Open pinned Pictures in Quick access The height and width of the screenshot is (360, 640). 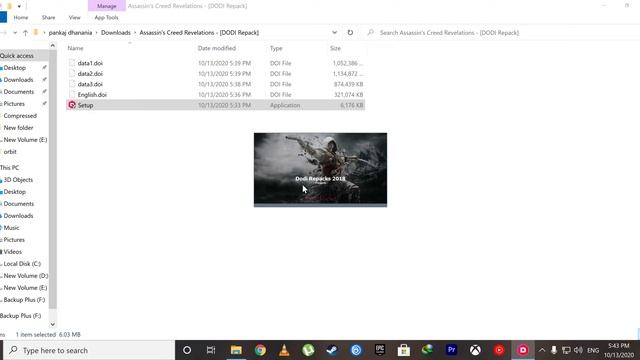[x=14, y=104]
